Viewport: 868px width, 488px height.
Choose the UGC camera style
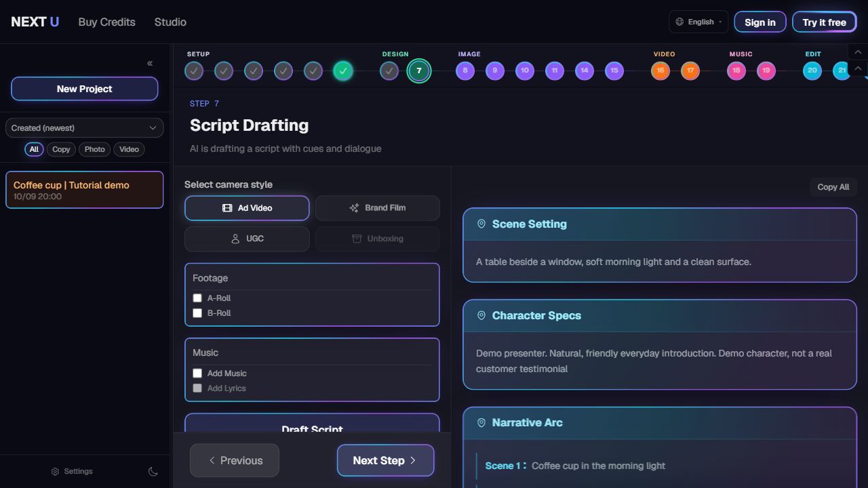(247, 239)
